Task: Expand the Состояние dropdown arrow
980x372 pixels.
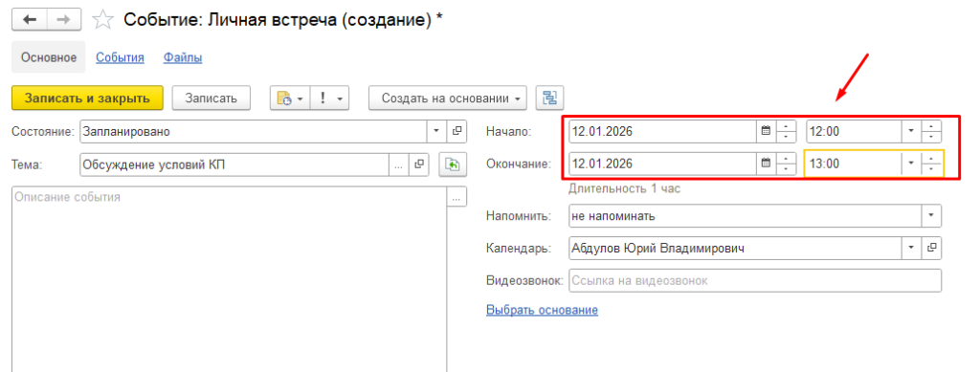Action: [436, 131]
